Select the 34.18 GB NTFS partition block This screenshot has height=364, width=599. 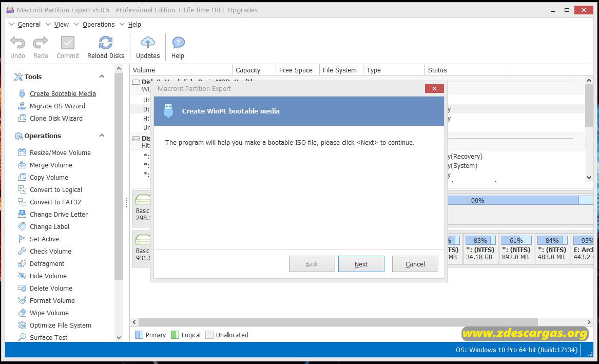[x=480, y=249]
